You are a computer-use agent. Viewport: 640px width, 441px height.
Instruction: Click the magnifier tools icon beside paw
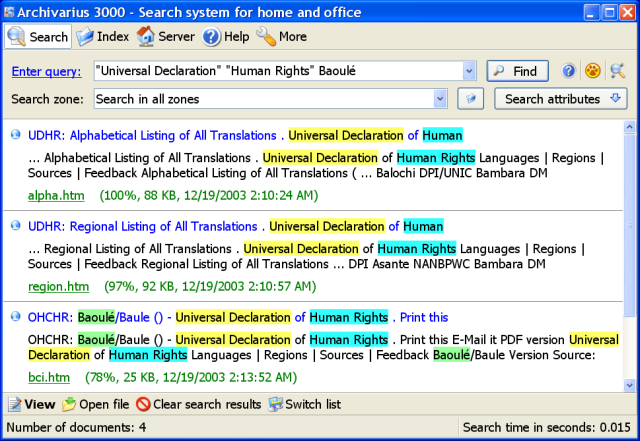(x=618, y=71)
